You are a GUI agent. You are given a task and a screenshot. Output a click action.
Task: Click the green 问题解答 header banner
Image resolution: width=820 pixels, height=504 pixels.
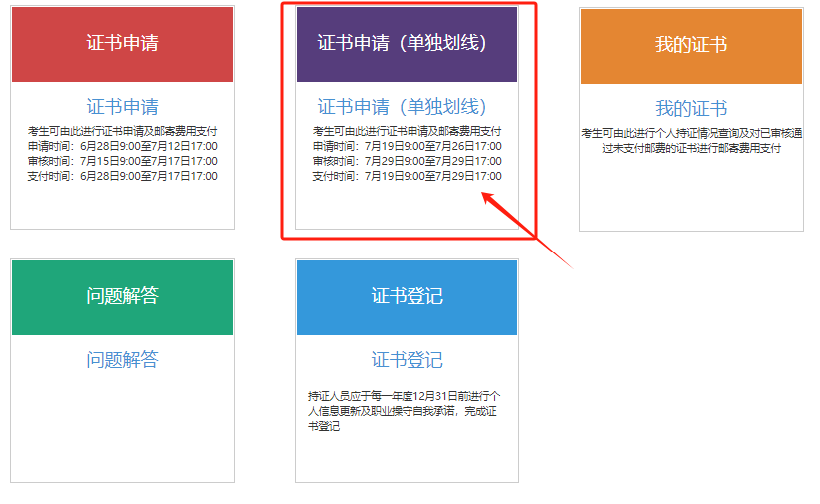pyautogui.click(x=122, y=297)
